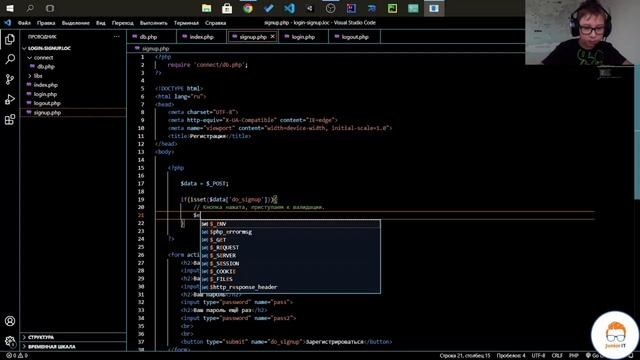Switch to the login.php editor tab
Viewport: 640px width, 360px height.
coord(304,37)
